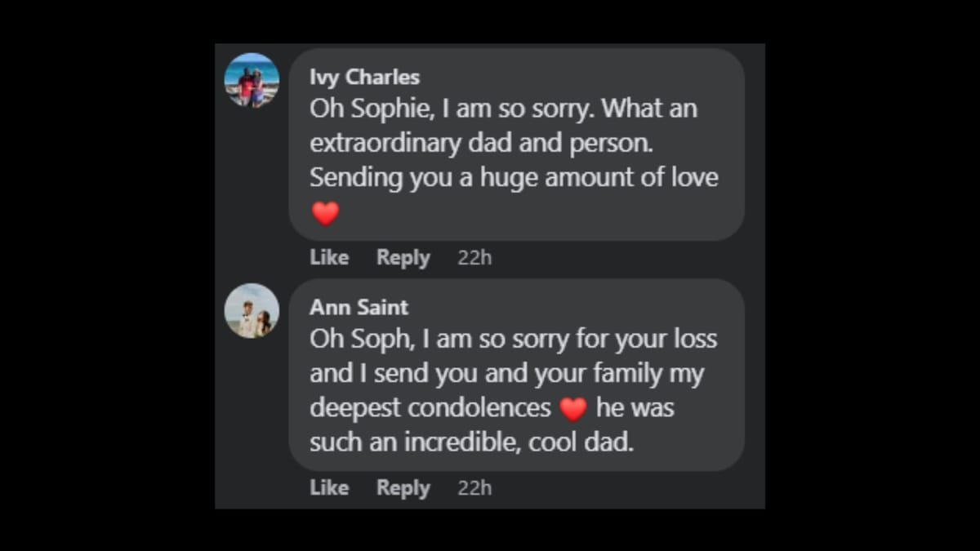Click the words 'deepest condolences'
980x551 pixels.
pyautogui.click(x=430, y=408)
